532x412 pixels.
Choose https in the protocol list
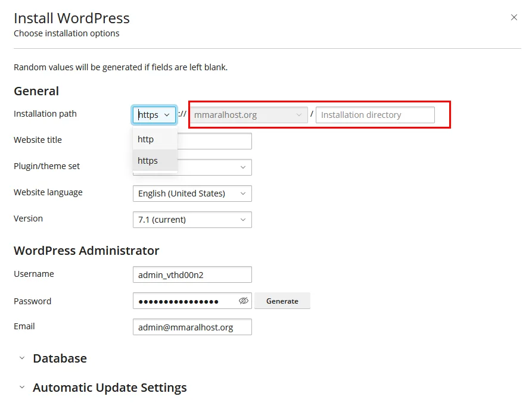pyautogui.click(x=155, y=160)
